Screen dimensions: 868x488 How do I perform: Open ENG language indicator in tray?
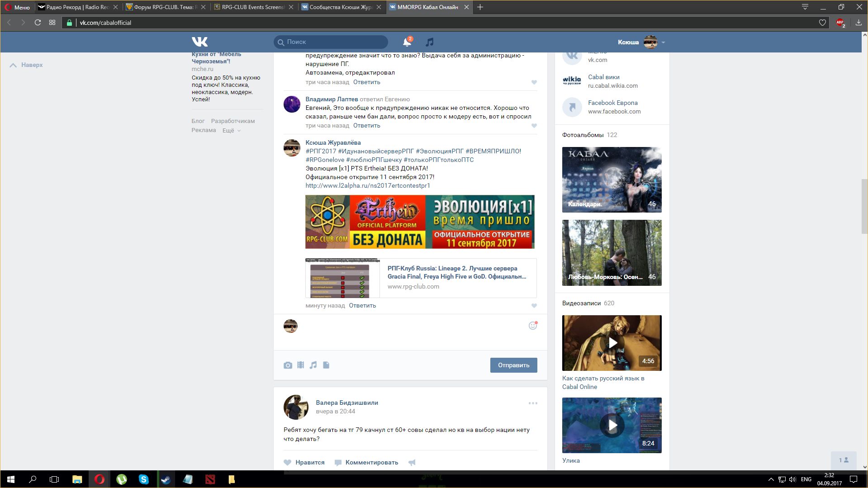click(806, 479)
